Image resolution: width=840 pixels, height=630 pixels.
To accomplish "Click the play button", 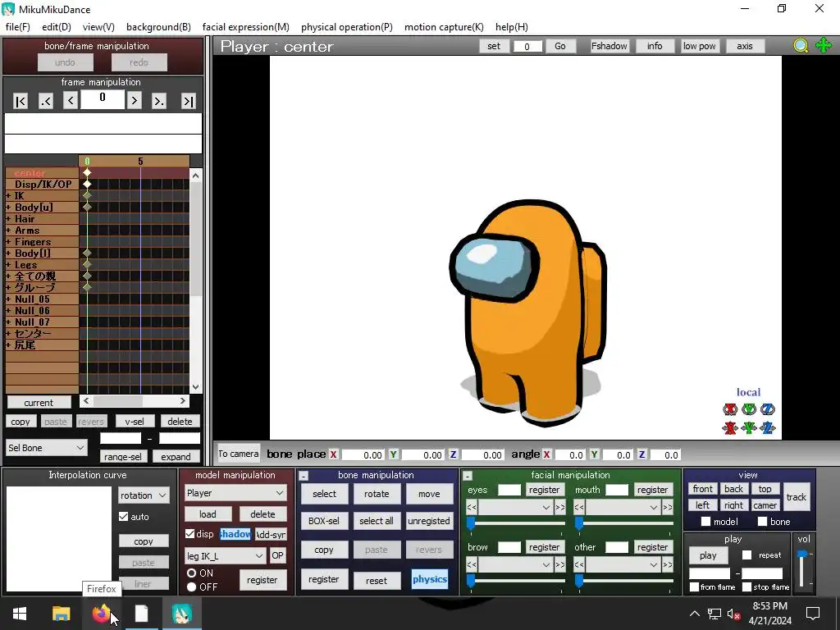I will (708, 555).
